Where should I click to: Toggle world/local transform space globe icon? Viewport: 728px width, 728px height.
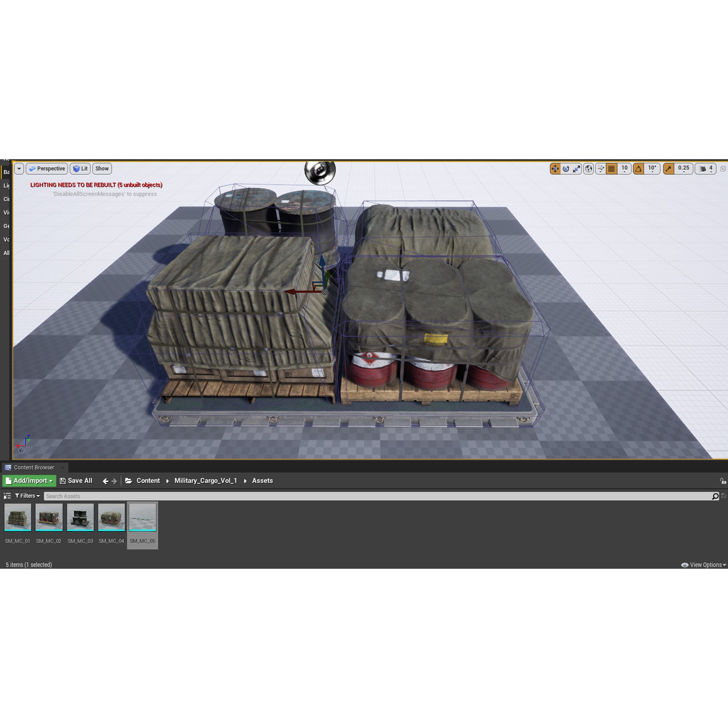[x=588, y=169]
